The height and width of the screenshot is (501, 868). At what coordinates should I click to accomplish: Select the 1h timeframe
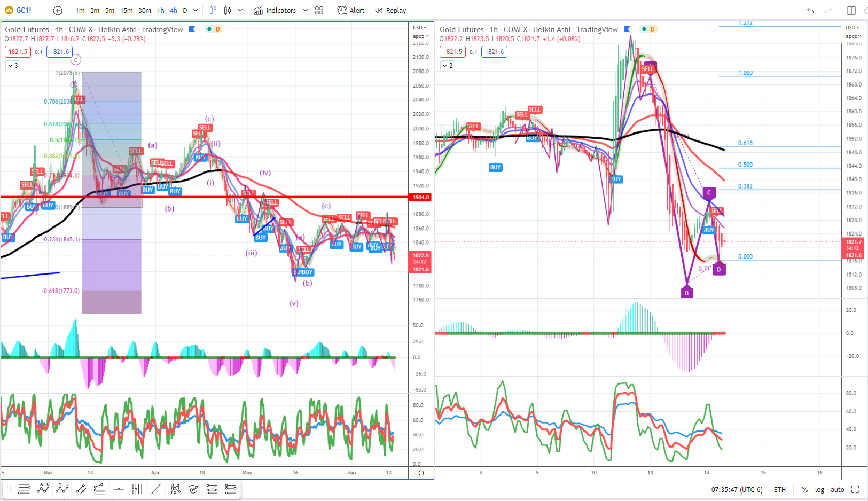(161, 11)
